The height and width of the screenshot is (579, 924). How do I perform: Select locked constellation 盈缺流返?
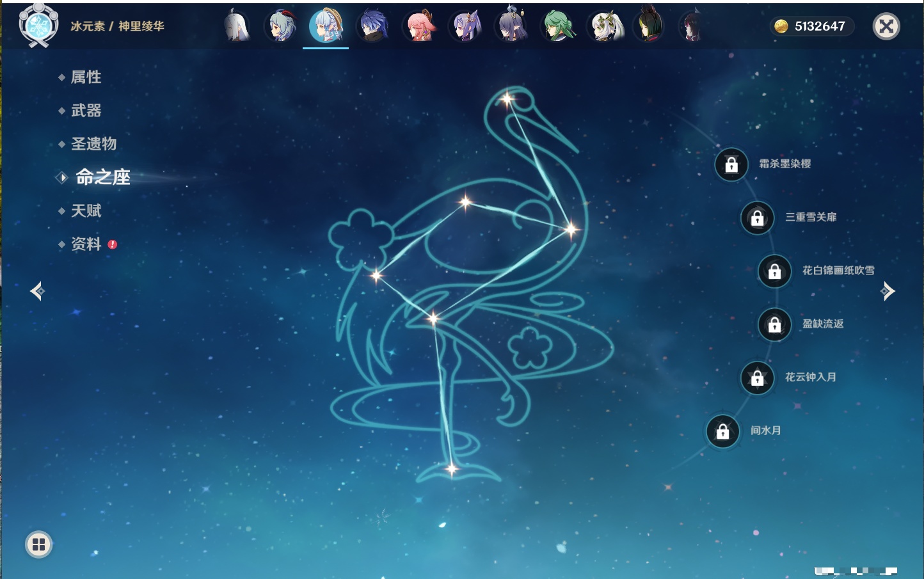coord(774,324)
